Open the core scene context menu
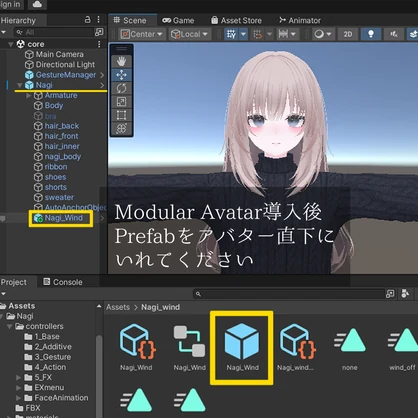 point(99,44)
